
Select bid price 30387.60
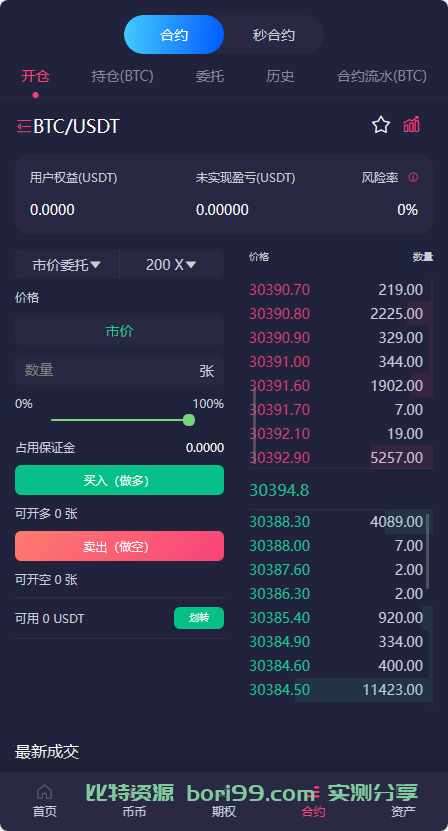[279, 570]
